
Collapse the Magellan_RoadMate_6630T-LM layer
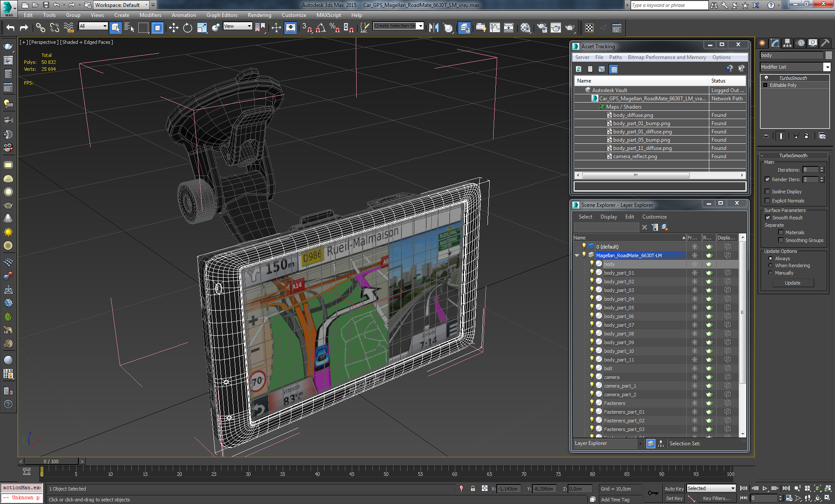(577, 255)
